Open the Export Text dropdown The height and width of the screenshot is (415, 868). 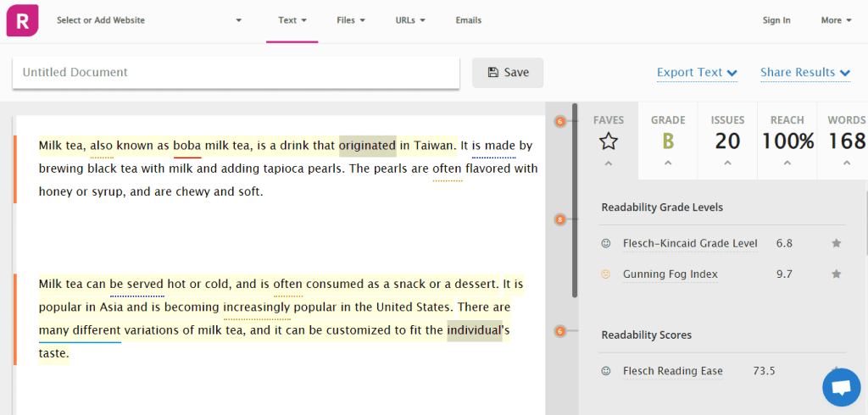point(697,73)
